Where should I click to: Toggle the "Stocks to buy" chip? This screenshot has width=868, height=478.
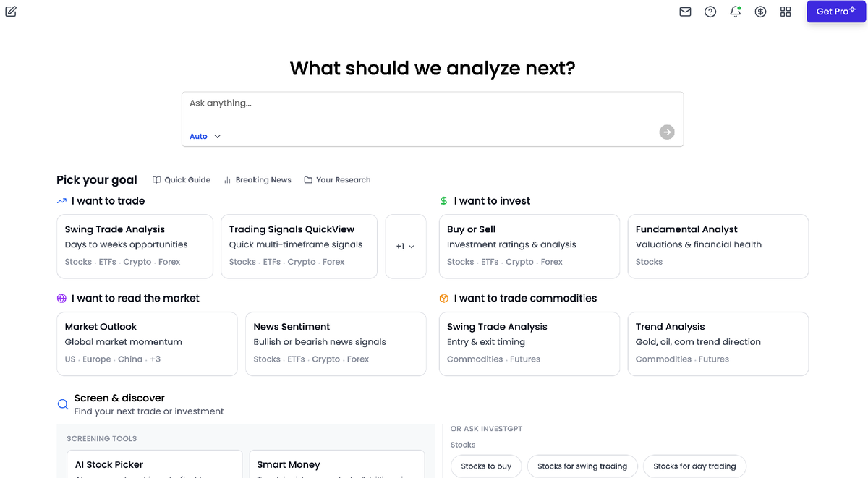point(486,466)
